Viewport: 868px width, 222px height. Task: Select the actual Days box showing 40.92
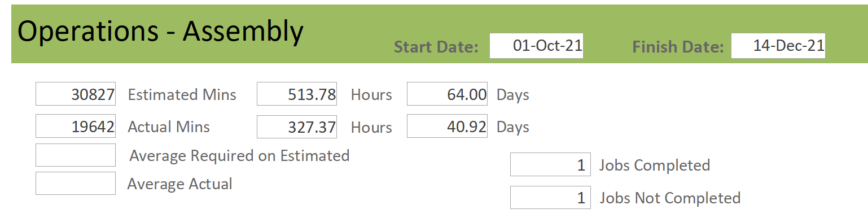[x=447, y=127]
